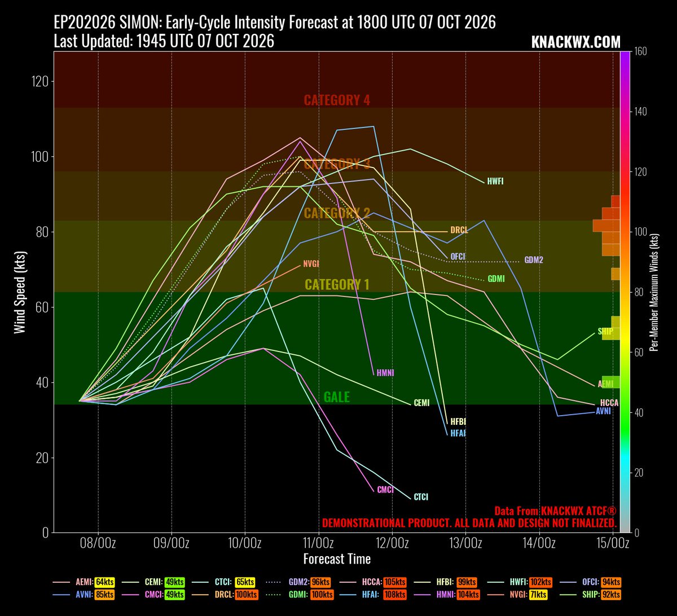Click the NVGI line label
The image size is (677, 616).
[x=311, y=263]
